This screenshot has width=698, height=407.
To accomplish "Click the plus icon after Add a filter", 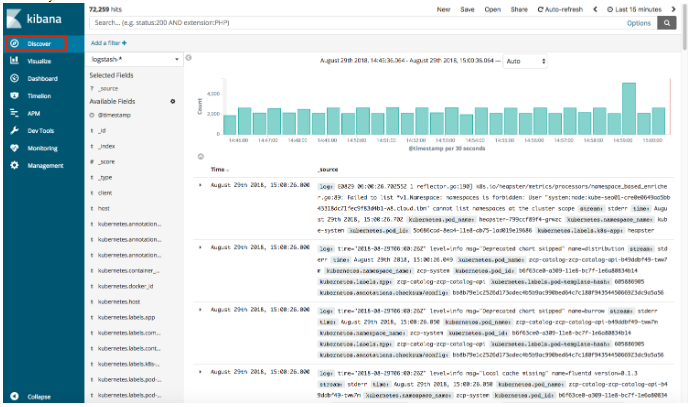I will pos(124,43).
